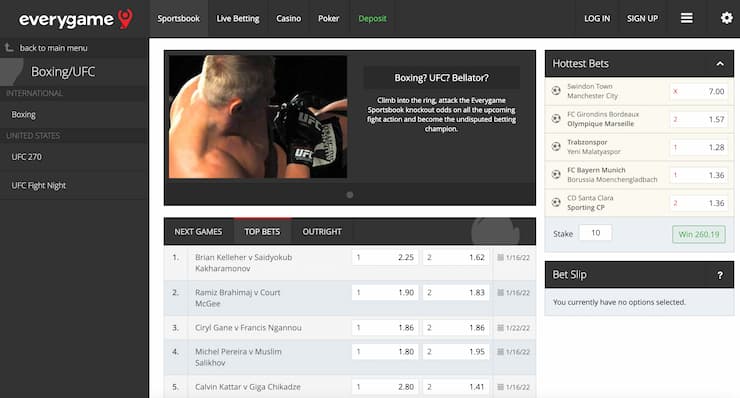The height and width of the screenshot is (398, 740).
Task: Click calendar icon for Gane v Ngannou
Action: click(500, 328)
